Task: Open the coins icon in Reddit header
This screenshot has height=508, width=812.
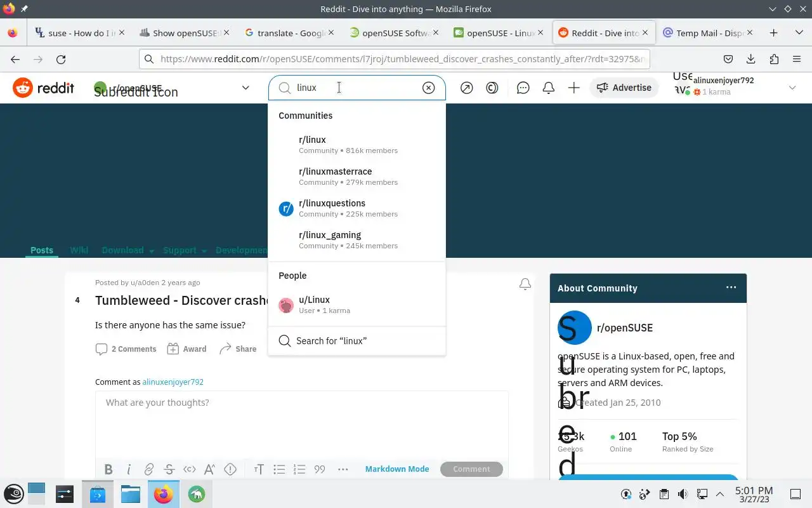Action: pyautogui.click(x=492, y=88)
